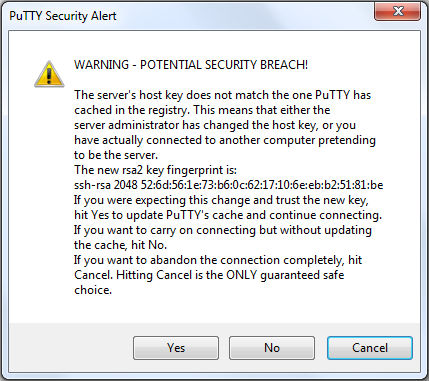The width and height of the screenshot is (429, 381).
Task: Click Yes to update PuTTY's cached key
Action: pos(176,348)
